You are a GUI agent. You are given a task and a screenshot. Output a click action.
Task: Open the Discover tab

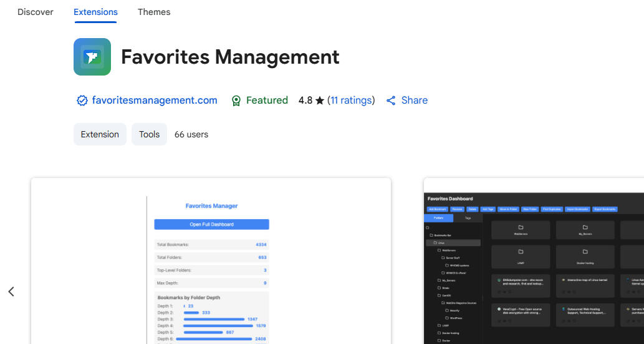point(36,12)
